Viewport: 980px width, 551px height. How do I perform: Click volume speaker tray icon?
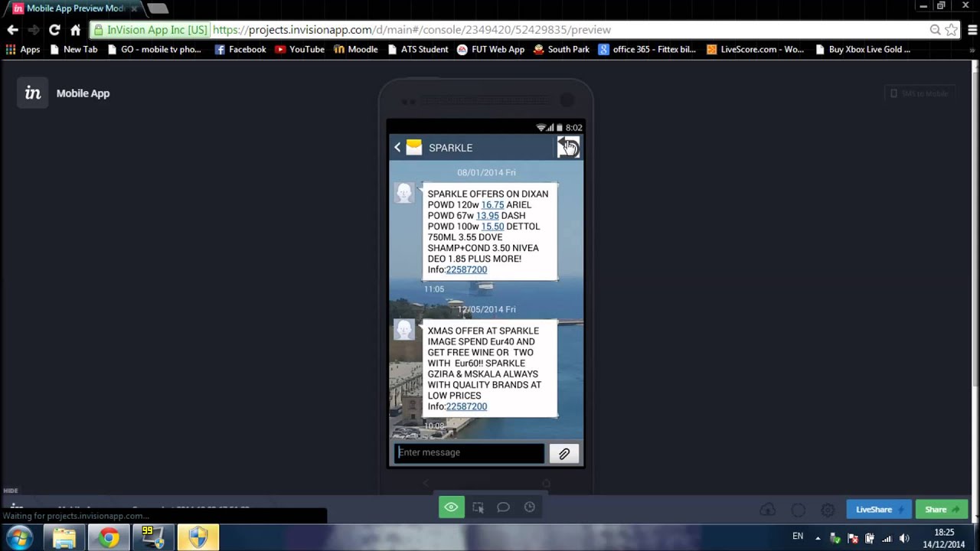[904, 538]
